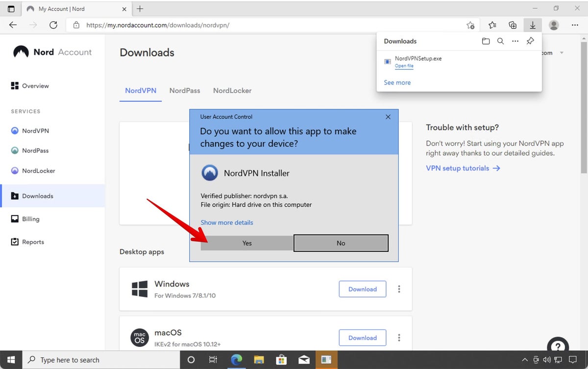This screenshot has width=588, height=369.
Task: Open NordPass service in sidebar
Action: [30, 150]
